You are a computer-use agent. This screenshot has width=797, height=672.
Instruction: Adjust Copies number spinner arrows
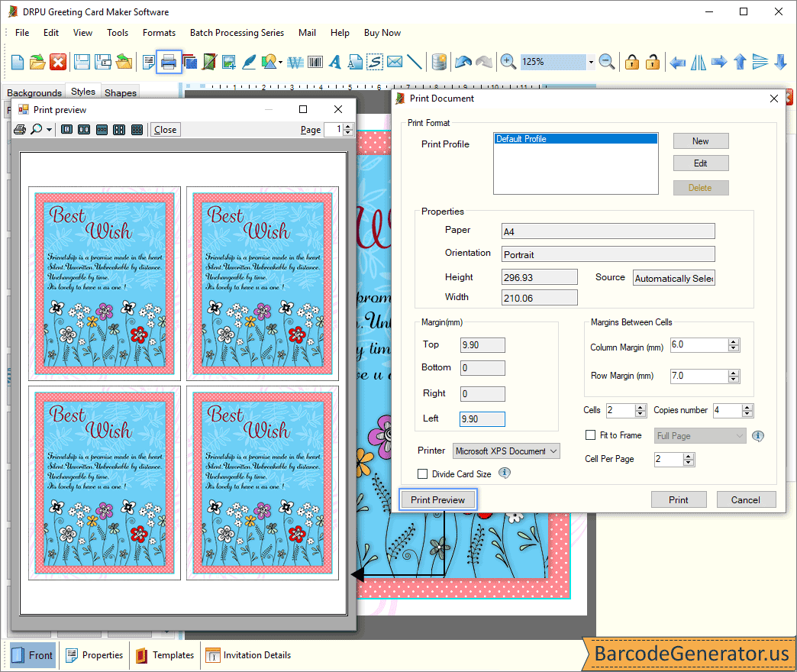[x=747, y=411]
